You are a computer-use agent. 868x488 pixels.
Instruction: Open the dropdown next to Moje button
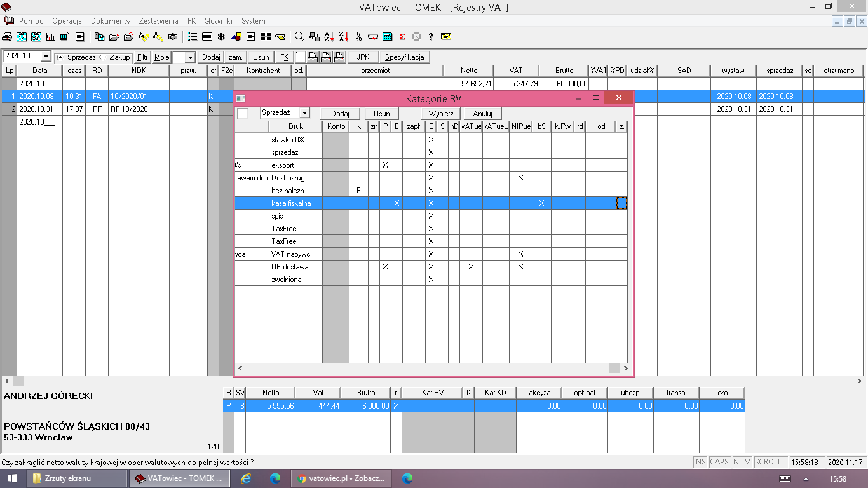[x=189, y=57]
